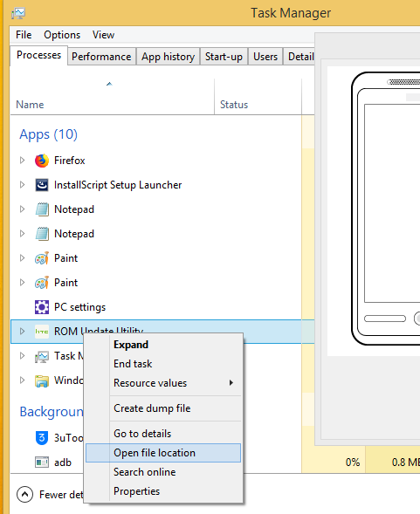
Task: Open the Options menu
Action: 62,35
